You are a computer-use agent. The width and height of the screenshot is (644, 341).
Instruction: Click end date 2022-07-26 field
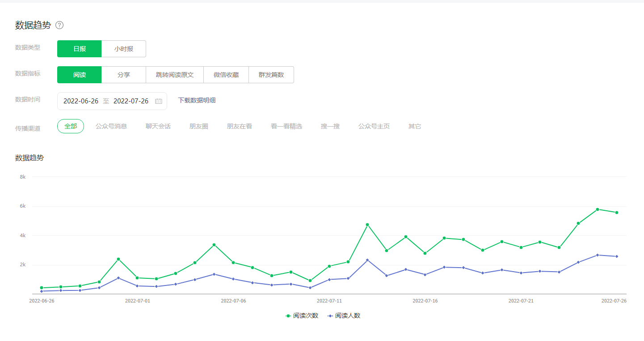click(131, 101)
